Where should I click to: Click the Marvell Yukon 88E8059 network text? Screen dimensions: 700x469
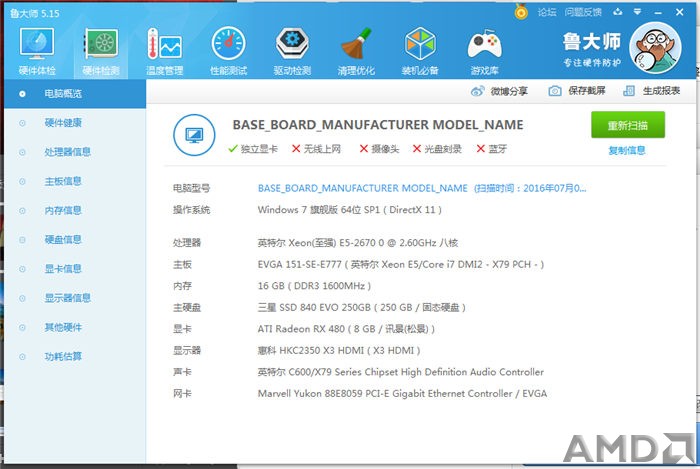click(402, 394)
